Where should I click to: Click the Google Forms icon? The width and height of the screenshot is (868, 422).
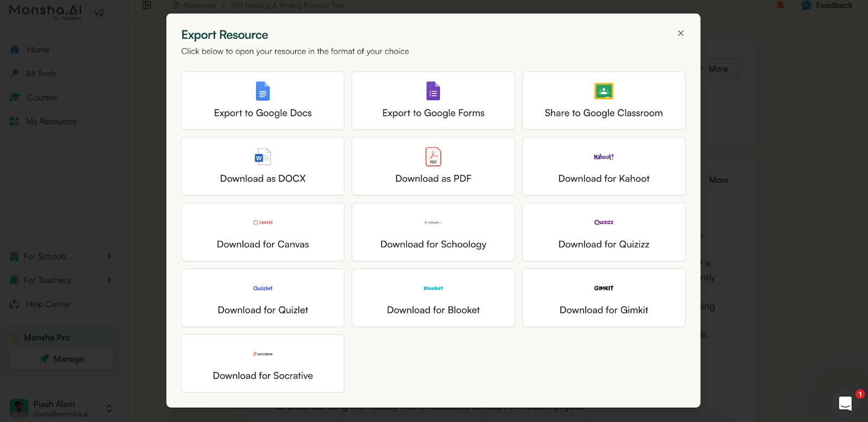point(433,91)
